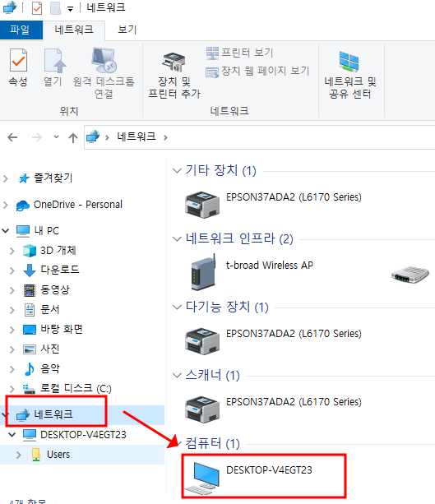Select 네트워크 in navigation pane
The height and width of the screenshot is (504, 435).
53,414
